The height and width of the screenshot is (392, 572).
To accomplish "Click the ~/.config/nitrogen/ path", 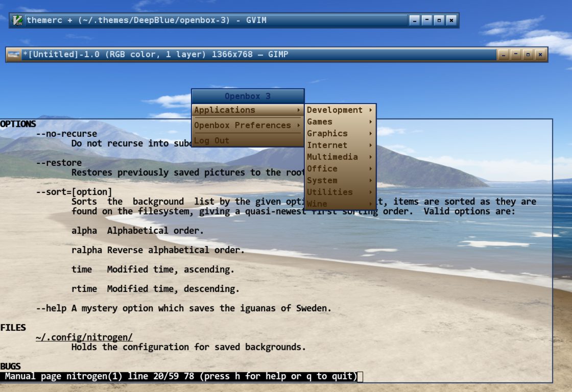I will [84, 337].
